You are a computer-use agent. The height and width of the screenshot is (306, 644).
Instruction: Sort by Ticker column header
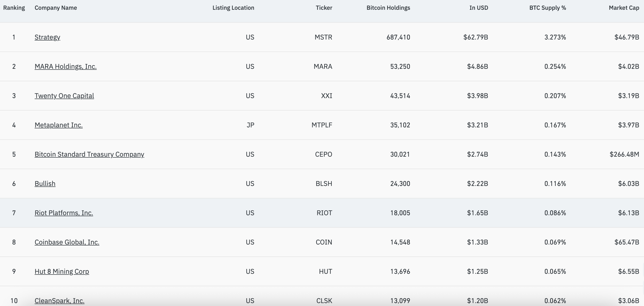point(324,8)
